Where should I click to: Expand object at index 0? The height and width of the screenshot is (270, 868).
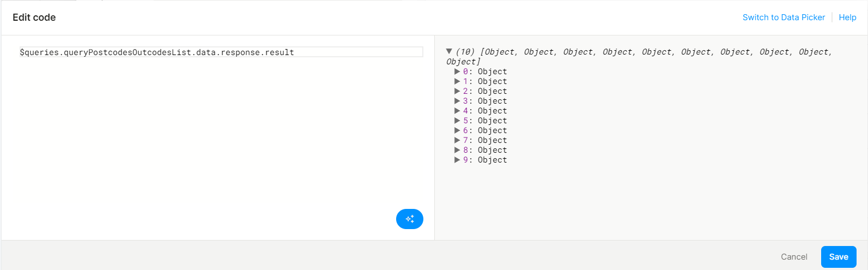click(457, 71)
